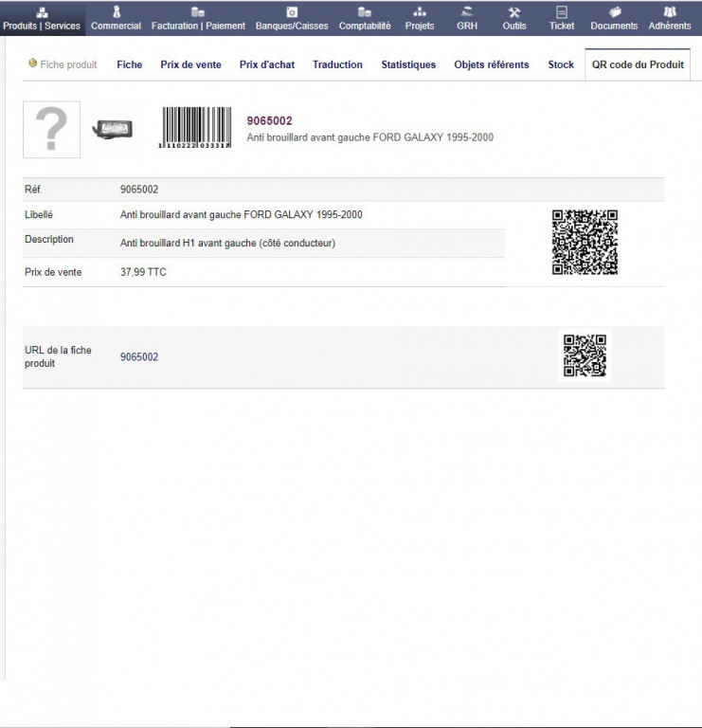The width and height of the screenshot is (702, 728).
Task: Click the price '37,99 TTC'
Action: [x=143, y=272]
